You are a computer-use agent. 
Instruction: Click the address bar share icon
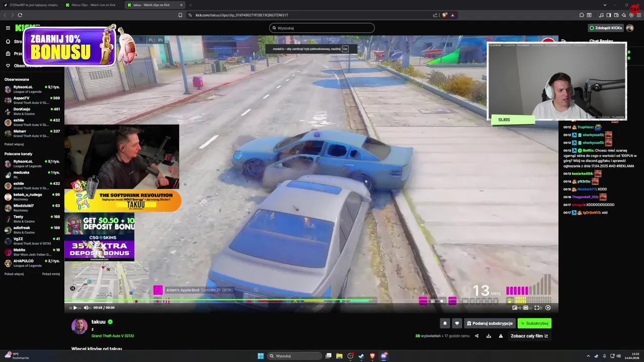[435, 15]
